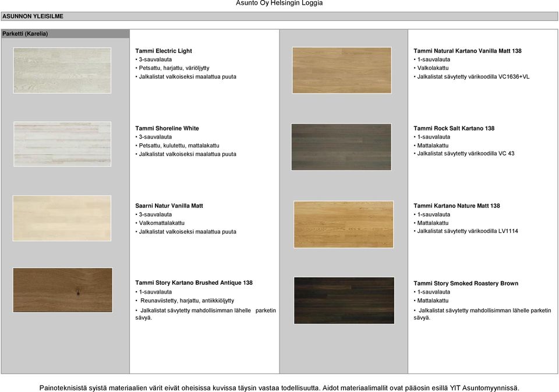Click skirting note under Tammi Story Kartano Brushed Antique
The width and height of the screenshot is (559, 392).
(206, 314)
